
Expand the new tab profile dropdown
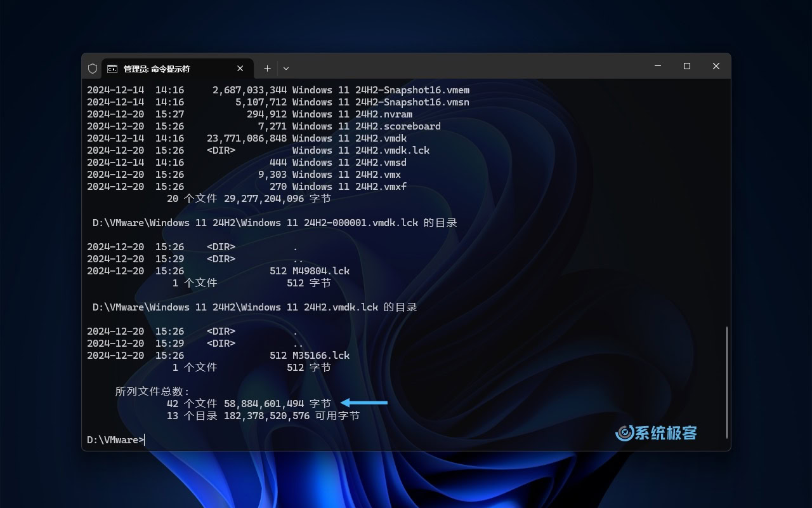point(286,69)
